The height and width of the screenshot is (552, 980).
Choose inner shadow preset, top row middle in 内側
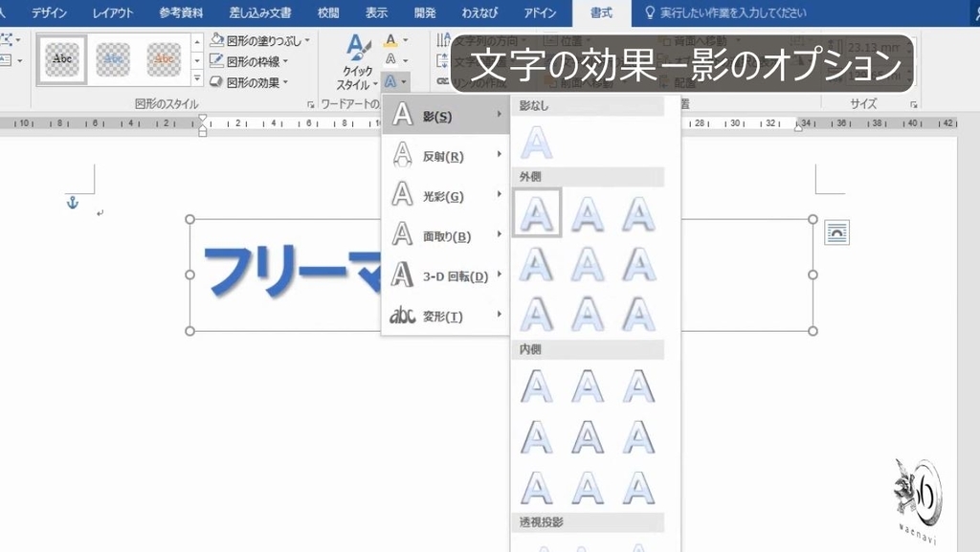click(588, 386)
